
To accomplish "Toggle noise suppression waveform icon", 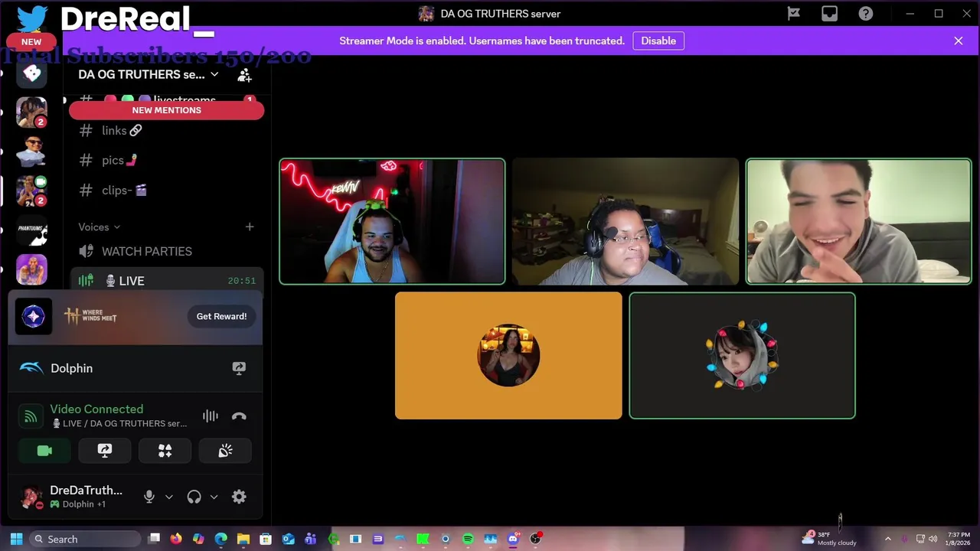I will [210, 416].
